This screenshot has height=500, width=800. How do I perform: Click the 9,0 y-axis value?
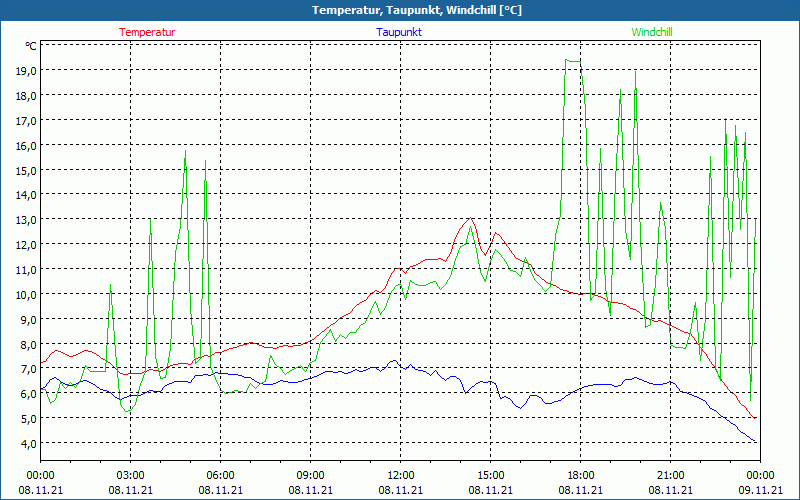tap(29, 320)
